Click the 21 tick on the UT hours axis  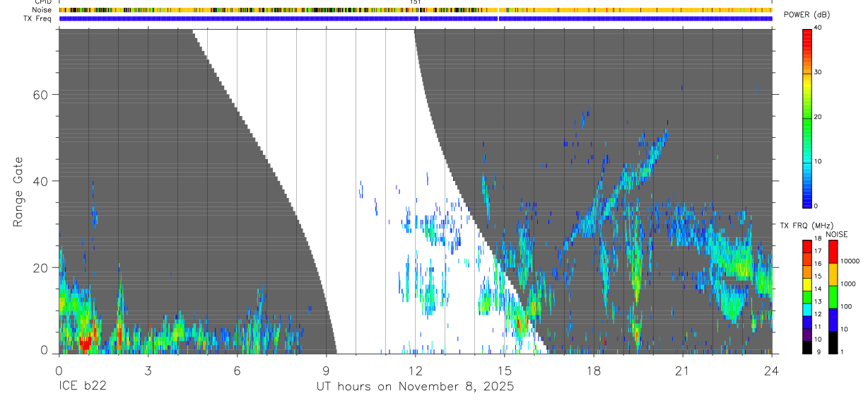click(x=682, y=371)
